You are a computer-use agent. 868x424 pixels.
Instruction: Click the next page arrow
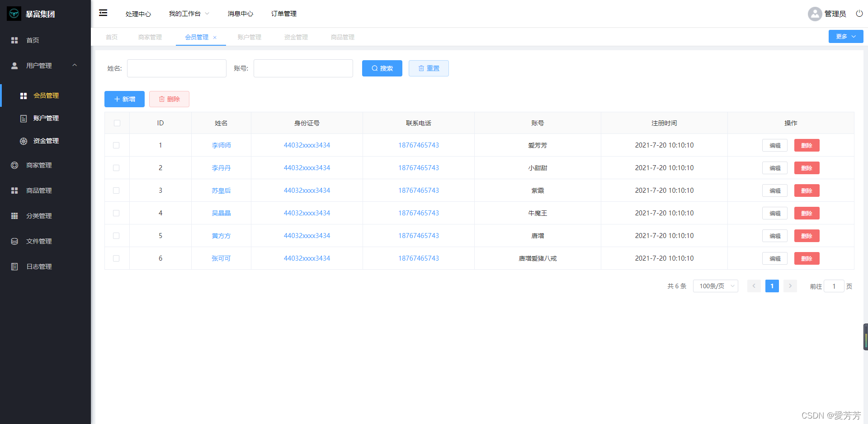(790, 286)
